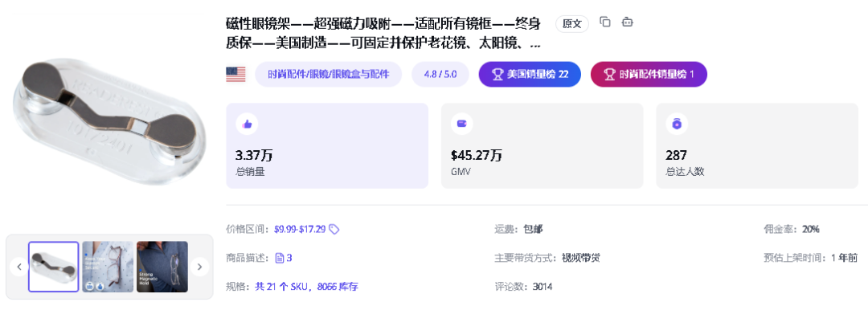Click the US flag icon
Viewport: 868px width, 310px height.
pyautogui.click(x=235, y=74)
